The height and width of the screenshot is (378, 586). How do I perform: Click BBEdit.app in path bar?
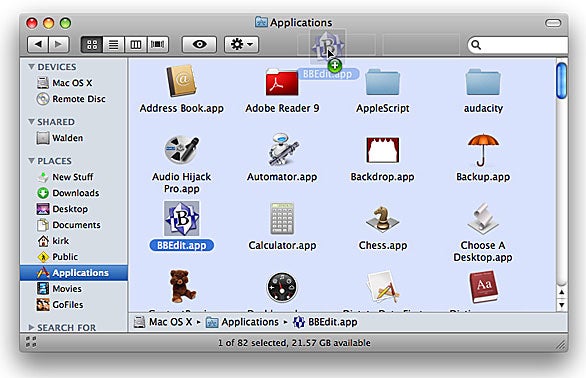(325, 322)
